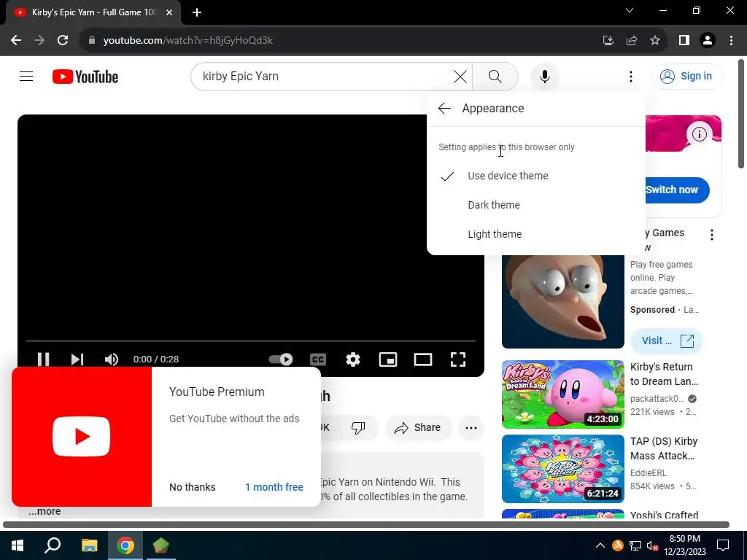Toggle autoplay switch in player
747x560 pixels.
[281, 359]
